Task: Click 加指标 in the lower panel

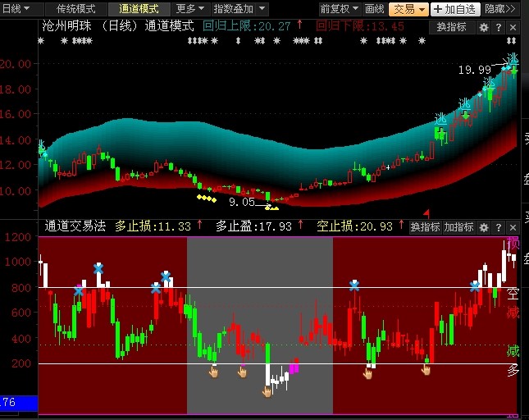Action: click(x=458, y=227)
